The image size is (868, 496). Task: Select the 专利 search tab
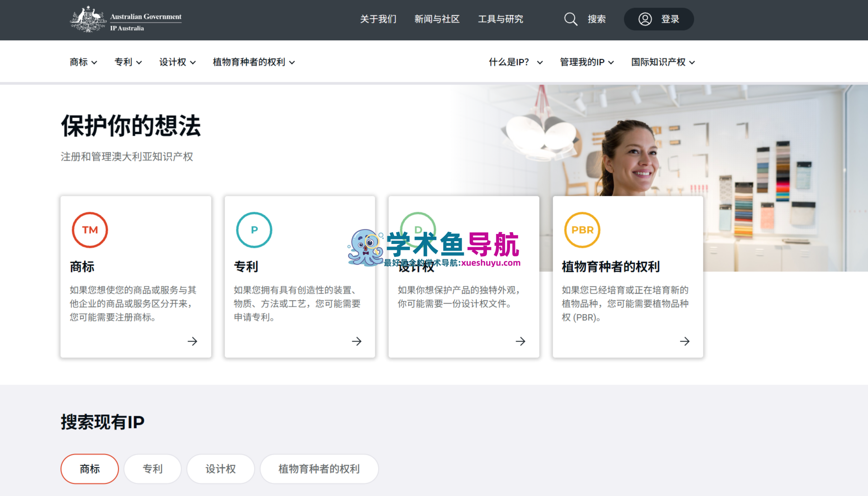pos(153,469)
